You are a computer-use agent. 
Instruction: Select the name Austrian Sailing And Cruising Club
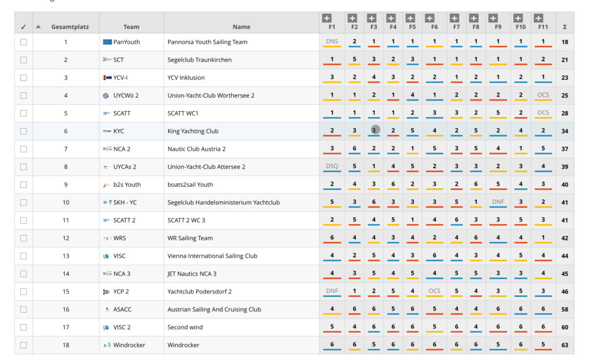(x=214, y=309)
